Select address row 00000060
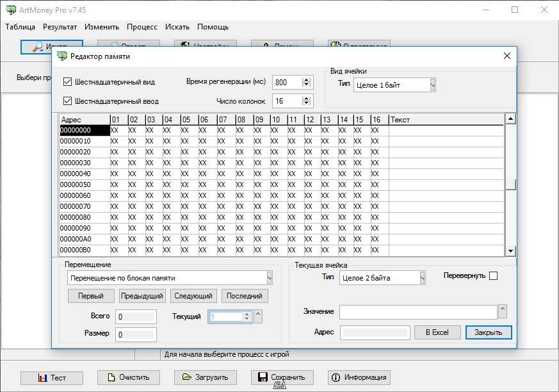Screen dimensions: 559x392 85,195
